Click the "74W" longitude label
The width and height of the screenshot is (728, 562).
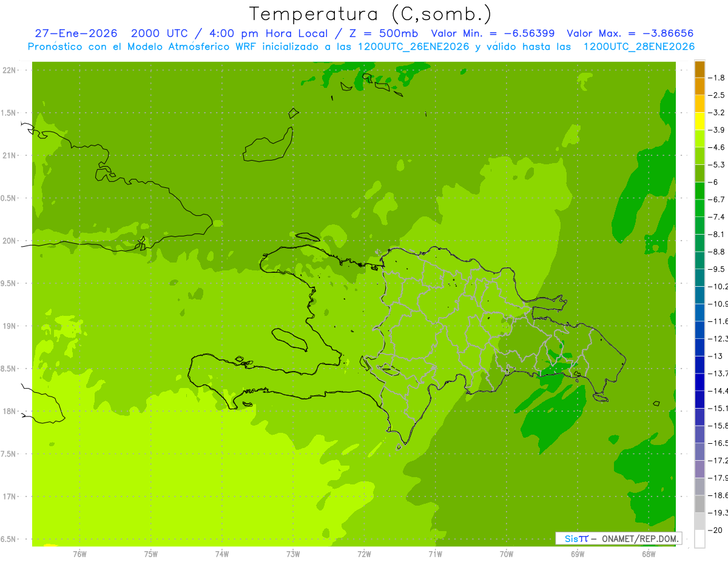coord(222,554)
